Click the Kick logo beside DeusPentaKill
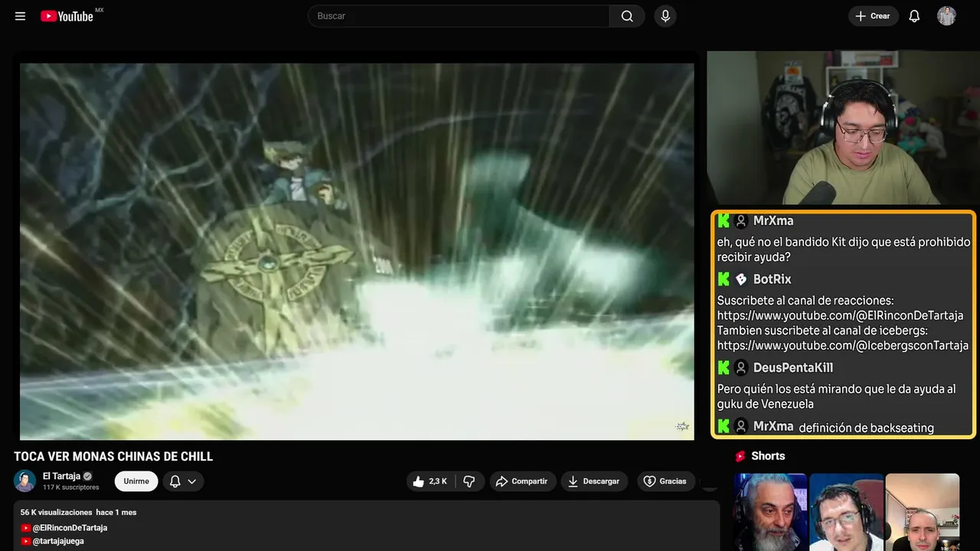The height and width of the screenshot is (551, 980). point(724,368)
